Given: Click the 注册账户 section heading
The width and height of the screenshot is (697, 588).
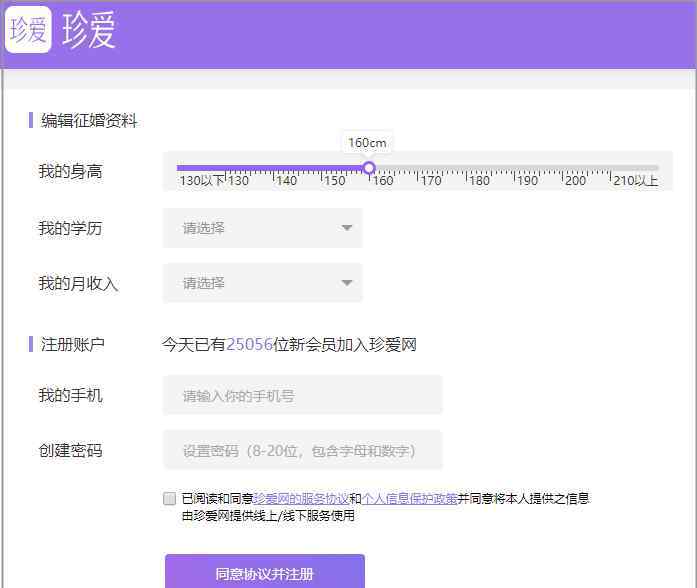Looking at the screenshot, I should coord(73,344).
